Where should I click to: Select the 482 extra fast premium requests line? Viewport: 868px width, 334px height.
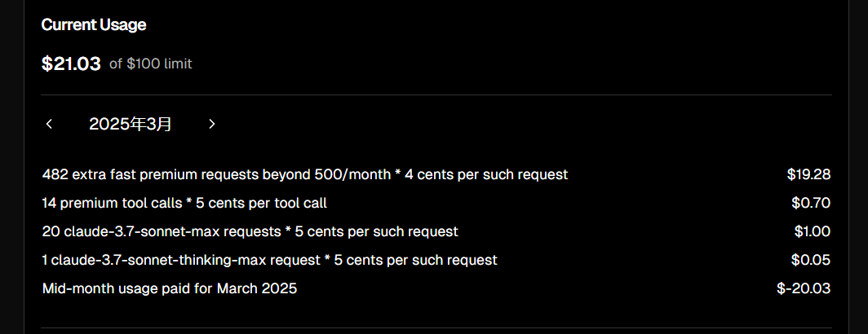(305, 175)
